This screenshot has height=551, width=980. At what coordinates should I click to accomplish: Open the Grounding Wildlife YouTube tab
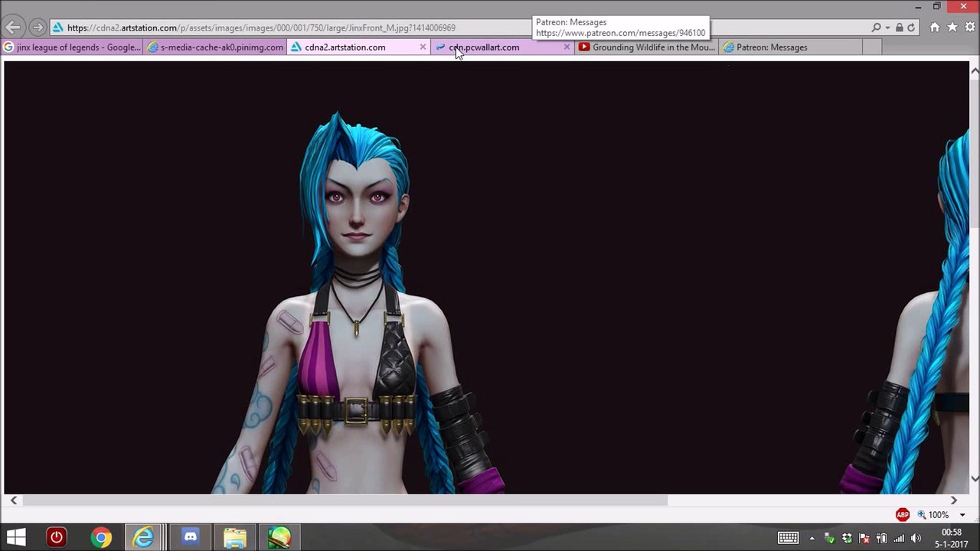[647, 47]
